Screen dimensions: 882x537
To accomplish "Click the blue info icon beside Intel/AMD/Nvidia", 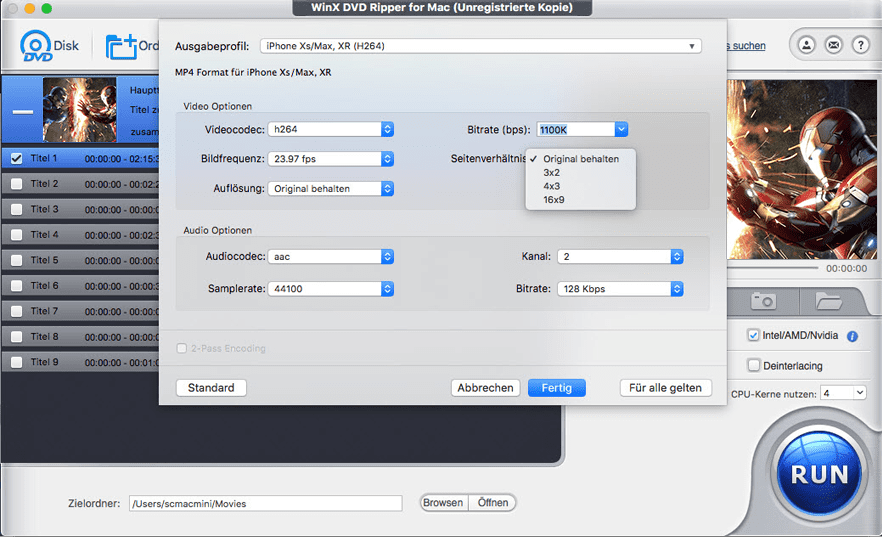I will coord(852,336).
